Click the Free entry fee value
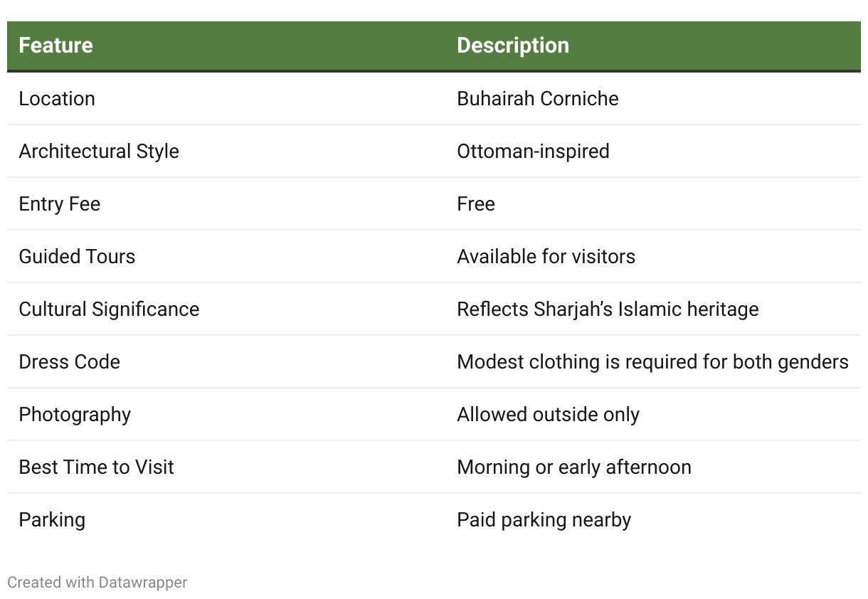Image resolution: width=868 pixels, height=599 pixels. (476, 204)
